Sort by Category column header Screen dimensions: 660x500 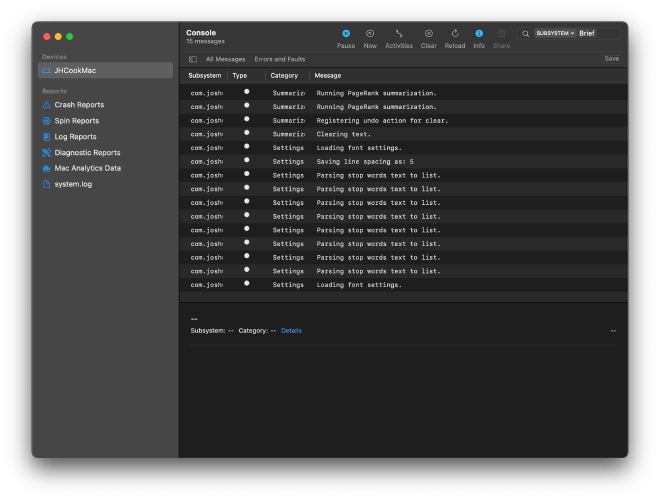tap(284, 76)
